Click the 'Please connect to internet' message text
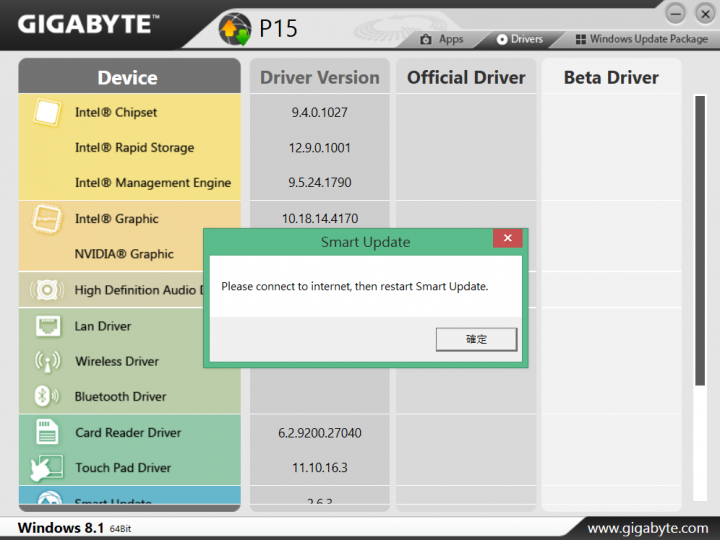Viewport: 720px width, 540px height. (x=354, y=287)
